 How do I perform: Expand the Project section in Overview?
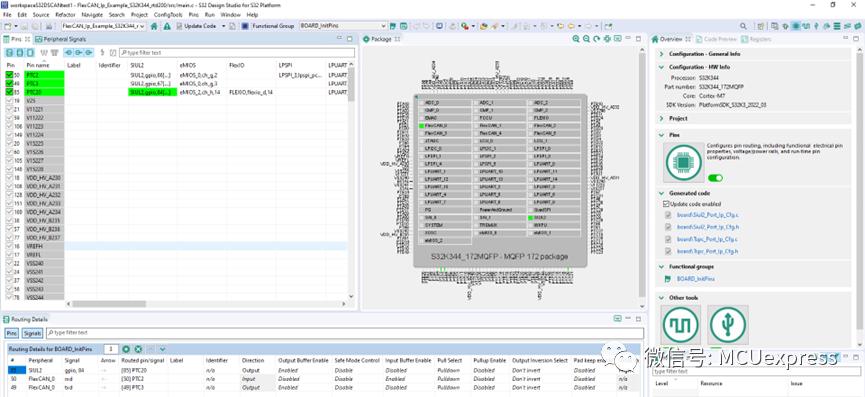click(x=662, y=118)
